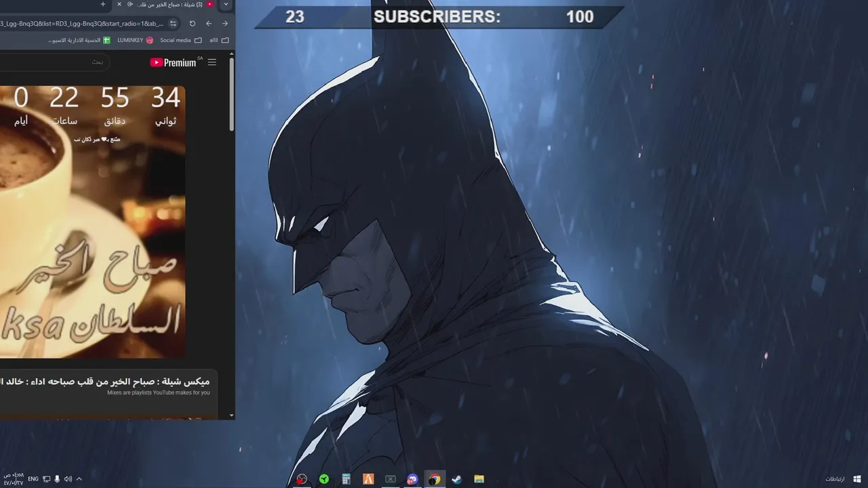Click the scrollbar down arrow in Chrome
868x488 pixels.
pyautogui.click(x=232, y=415)
